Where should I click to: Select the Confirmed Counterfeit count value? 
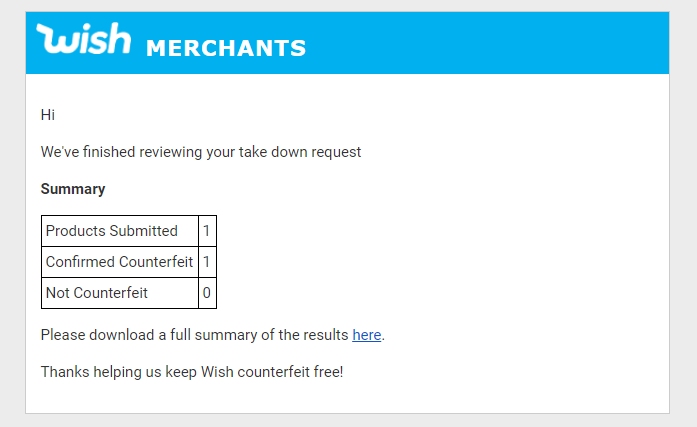(207, 262)
